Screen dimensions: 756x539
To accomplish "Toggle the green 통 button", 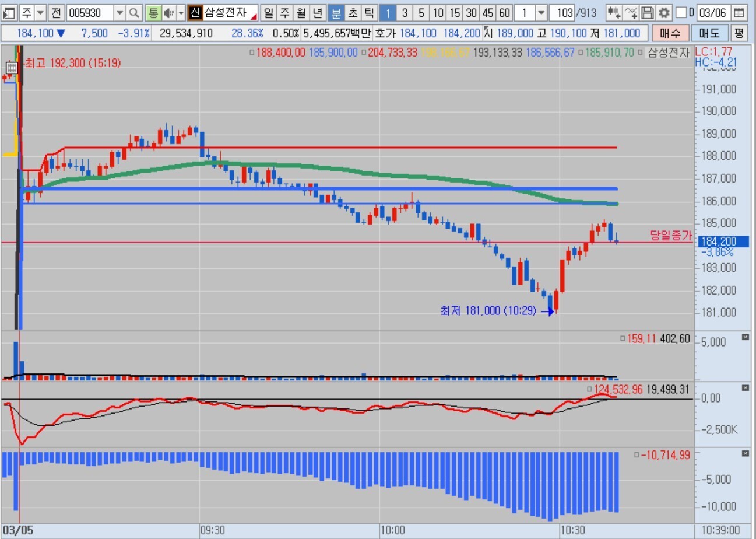I will pyautogui.click(x=152, y=13).
